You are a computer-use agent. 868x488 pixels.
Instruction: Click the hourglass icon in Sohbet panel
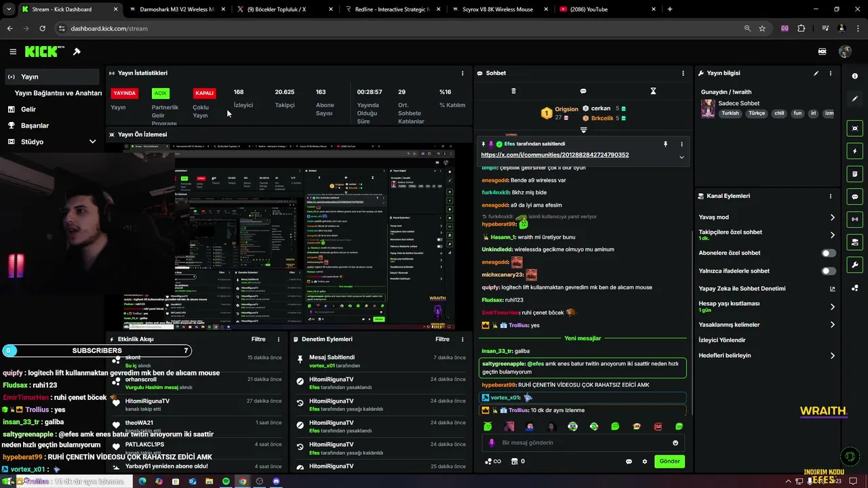[x=653, y=91]
